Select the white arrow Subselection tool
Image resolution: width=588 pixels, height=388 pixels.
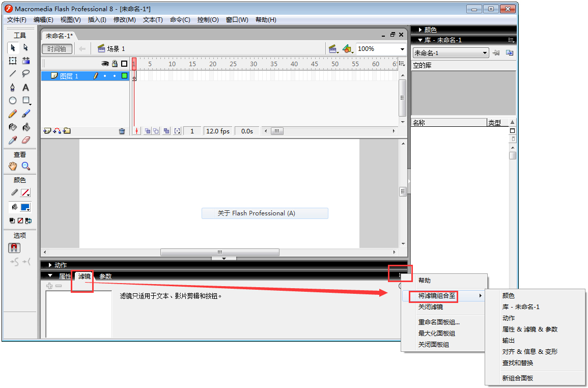[25, 48]
